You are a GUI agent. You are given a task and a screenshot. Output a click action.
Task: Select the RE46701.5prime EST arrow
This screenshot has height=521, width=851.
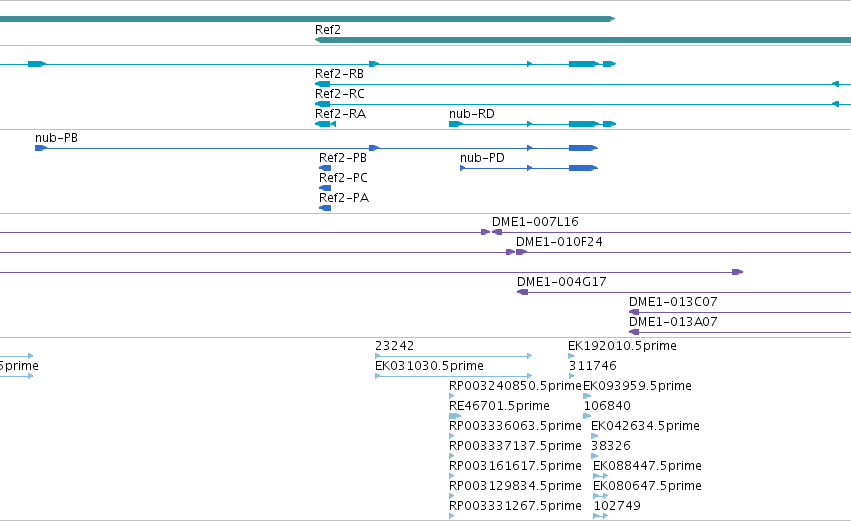[x=455, y=416]
